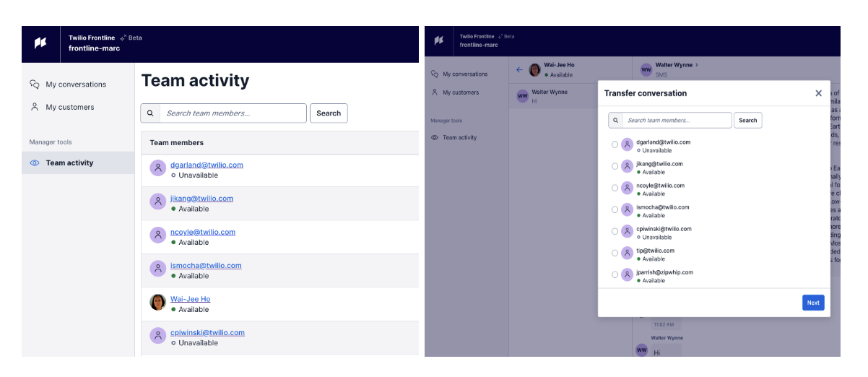Open ncoyle@twilio.com link in Team members list
Image resolution: width=868 pixels, height=377 pixels.
pos(203,232)
